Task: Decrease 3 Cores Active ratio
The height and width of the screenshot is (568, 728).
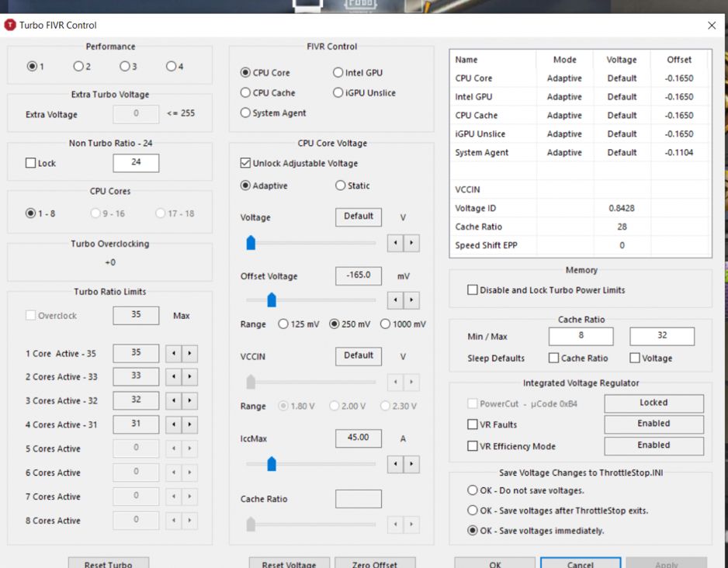Action: point(174,400)
